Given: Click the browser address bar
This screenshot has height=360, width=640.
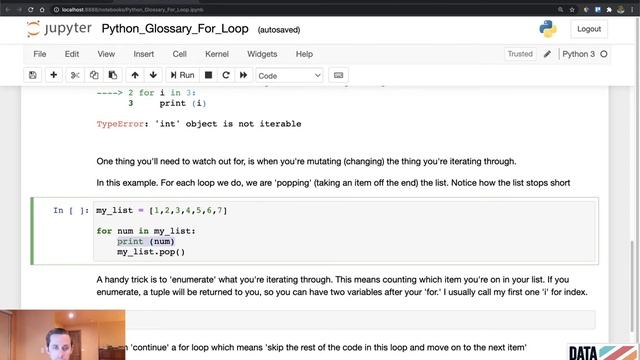Looking at the screenshot, I should coord(302,9).
